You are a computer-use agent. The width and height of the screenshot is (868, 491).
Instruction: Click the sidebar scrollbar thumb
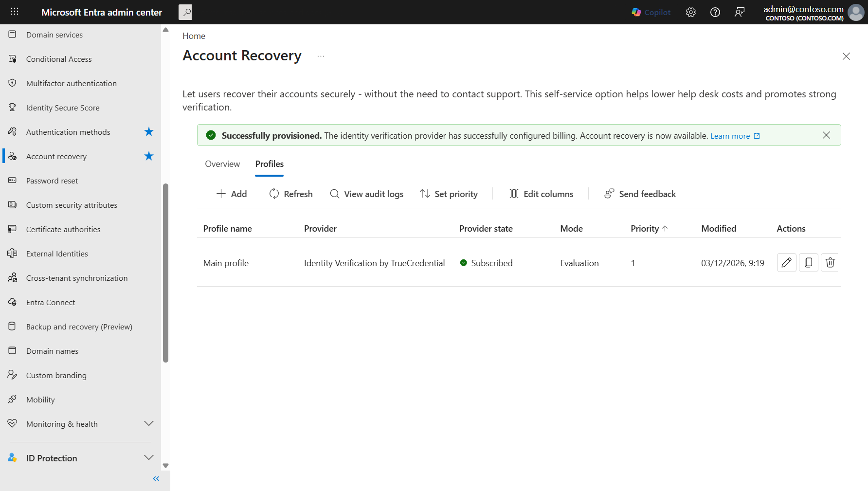pyautogui.click(x=165, y=273)
